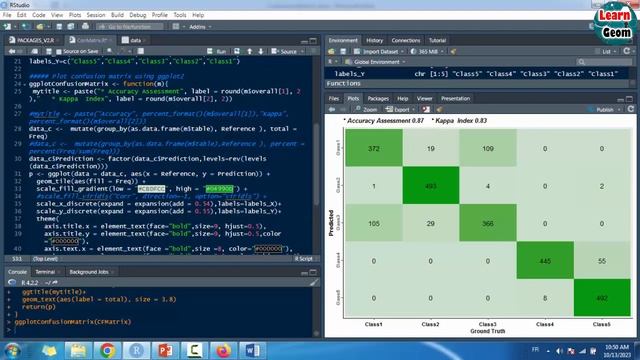
Task: Zoom the plot in new window
Action: tap(366, 109)
